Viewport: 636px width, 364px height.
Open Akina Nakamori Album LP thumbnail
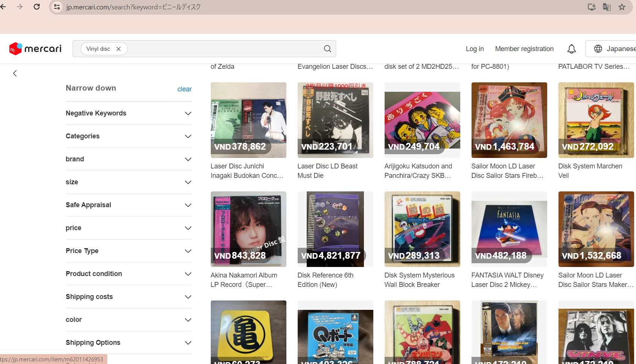click(x=248, y=229)
